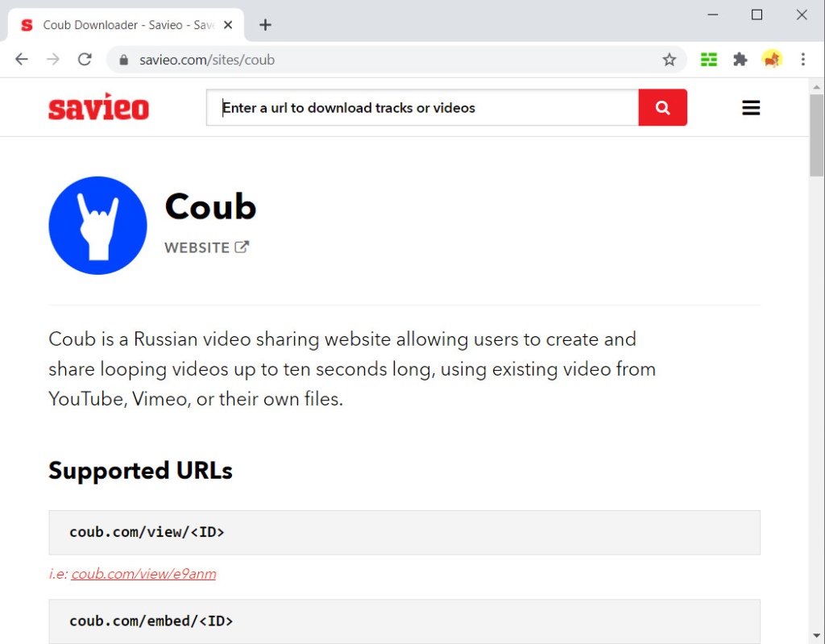The image size is (825, 644).
Task: Click the Coub description paragraph
Action: tap(352, 369)
